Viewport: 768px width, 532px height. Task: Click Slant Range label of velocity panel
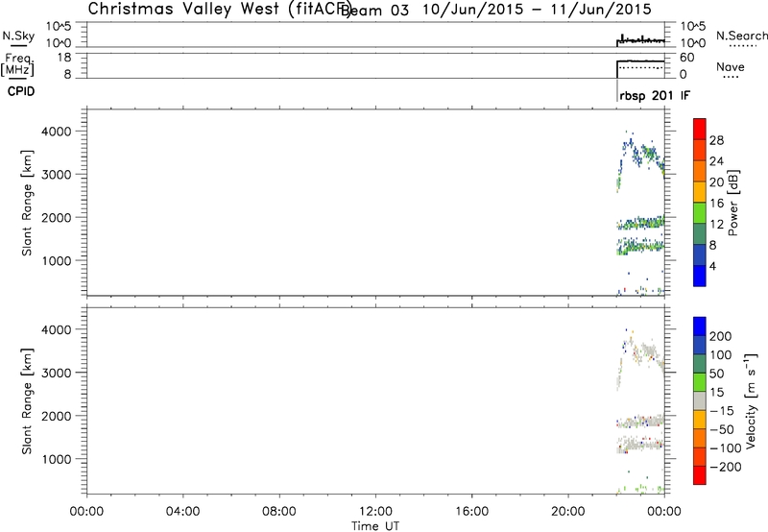coord(27,401)
